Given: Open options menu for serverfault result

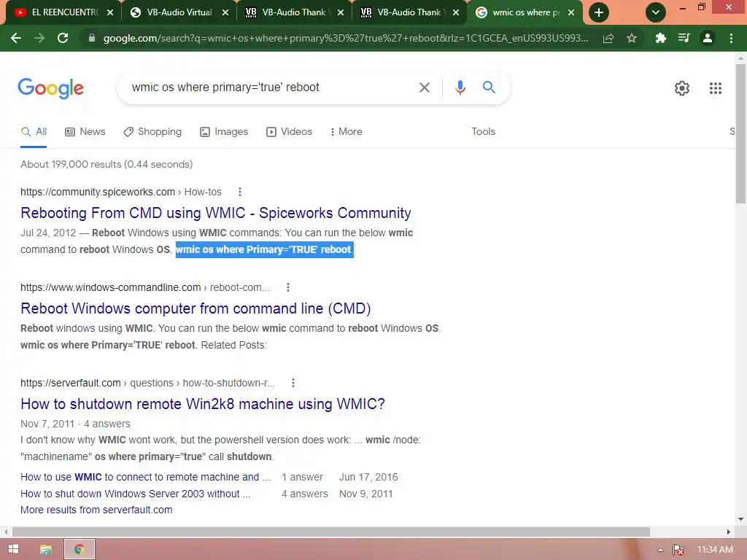Looking at the screenshot, I should [293, 383].
